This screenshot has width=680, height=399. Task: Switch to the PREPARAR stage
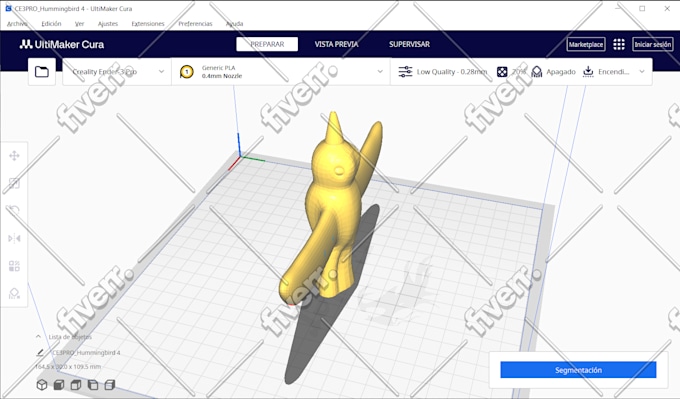point(267,44)
